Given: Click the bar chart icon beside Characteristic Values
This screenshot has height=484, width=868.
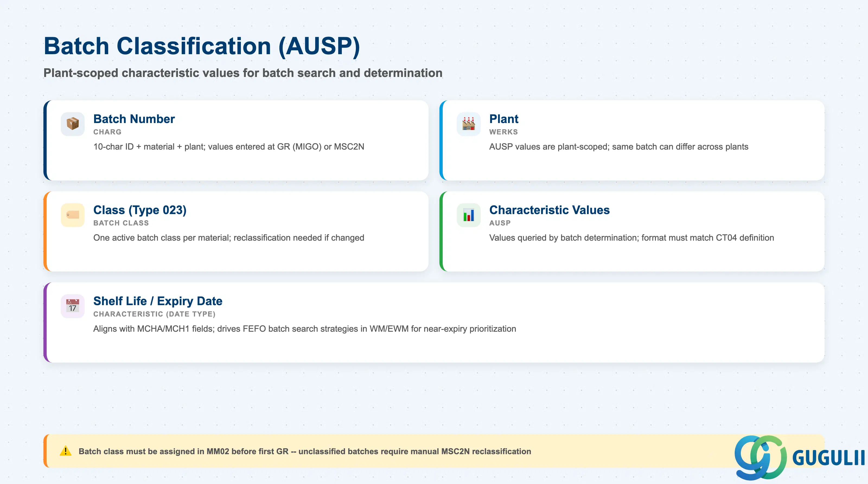Looking at the screenshot, I should [468, 215].
